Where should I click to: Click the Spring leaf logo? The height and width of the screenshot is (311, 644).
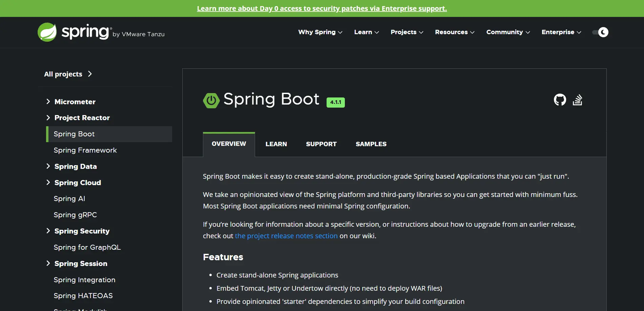point(47,32)
